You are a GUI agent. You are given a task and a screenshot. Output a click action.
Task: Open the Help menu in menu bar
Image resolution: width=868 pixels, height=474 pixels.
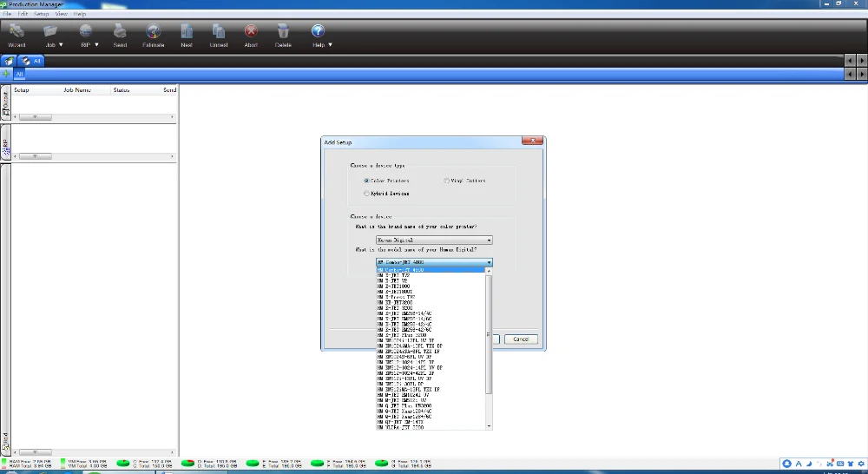click(80, 14)
